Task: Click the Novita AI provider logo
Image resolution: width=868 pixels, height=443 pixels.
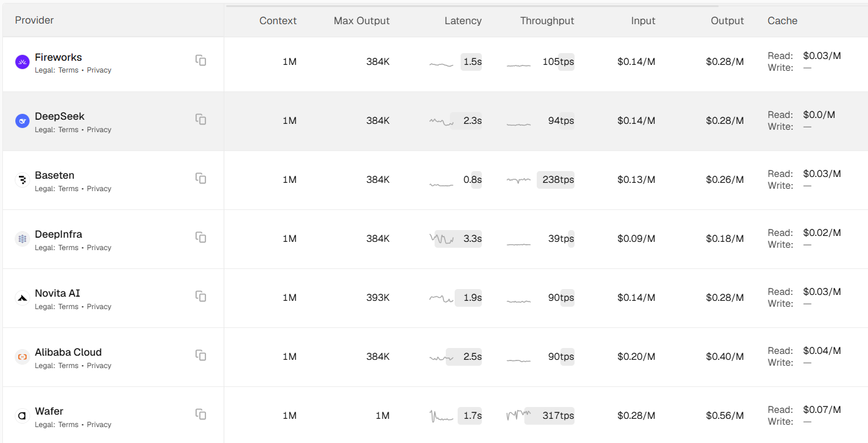Action: 22,298
